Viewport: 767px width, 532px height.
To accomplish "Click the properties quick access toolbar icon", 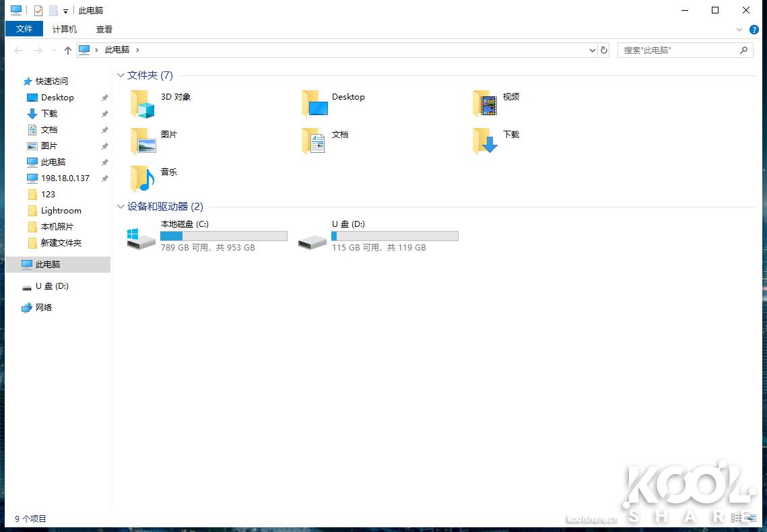I will tap(38, 11).
